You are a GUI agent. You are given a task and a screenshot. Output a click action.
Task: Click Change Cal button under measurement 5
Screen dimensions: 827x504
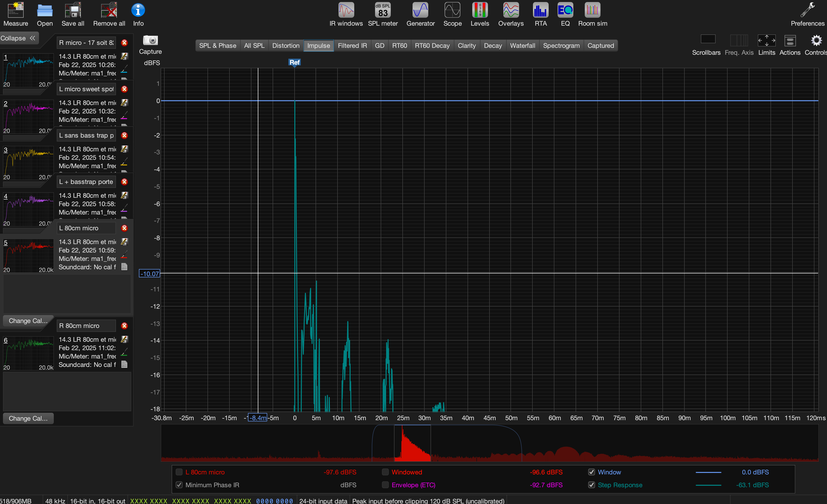[28, 321]
